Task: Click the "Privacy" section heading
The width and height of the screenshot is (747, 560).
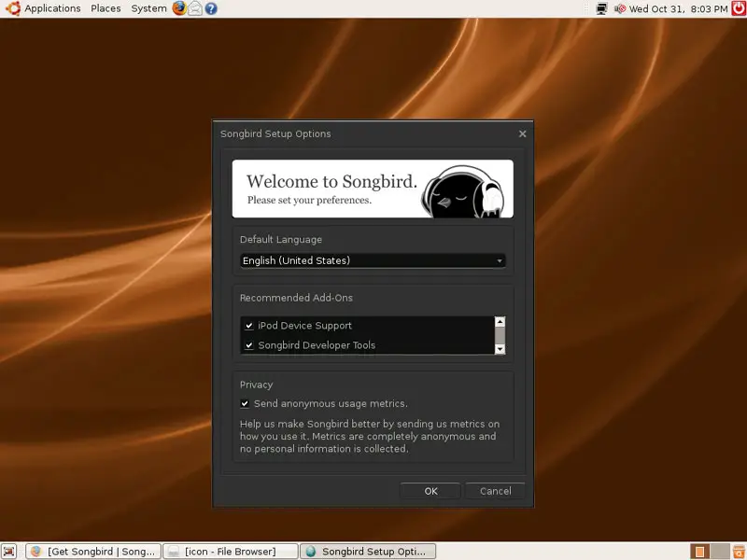Action: (256, 385)
